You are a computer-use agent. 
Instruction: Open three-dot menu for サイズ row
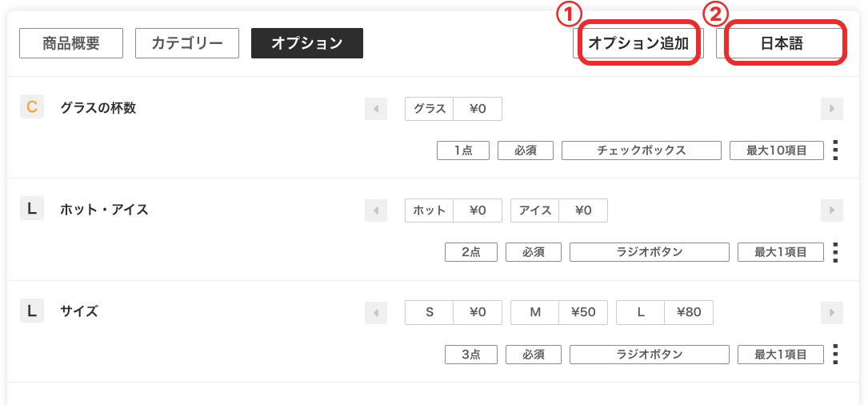coord(836,354)
